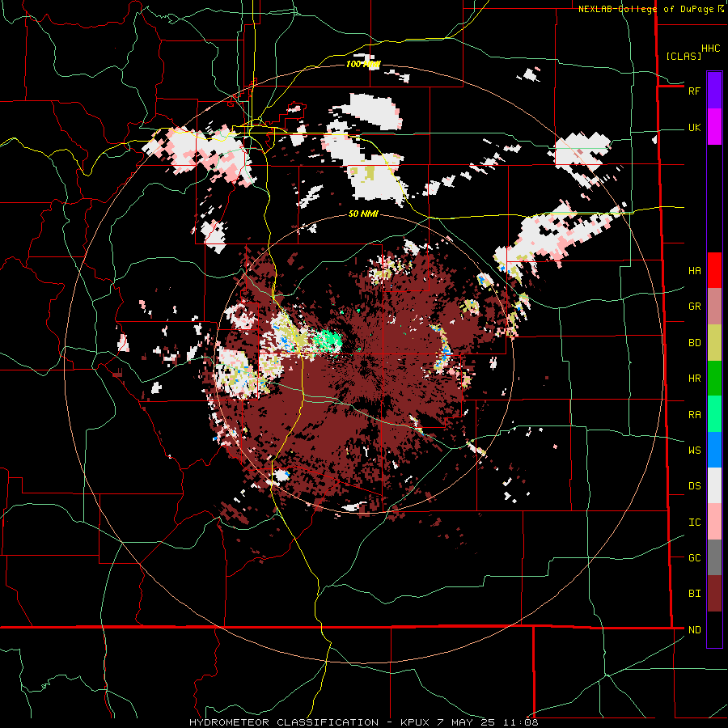Click the DS legend label
This screenshot has width=728, height=728.
click(694, 486)
